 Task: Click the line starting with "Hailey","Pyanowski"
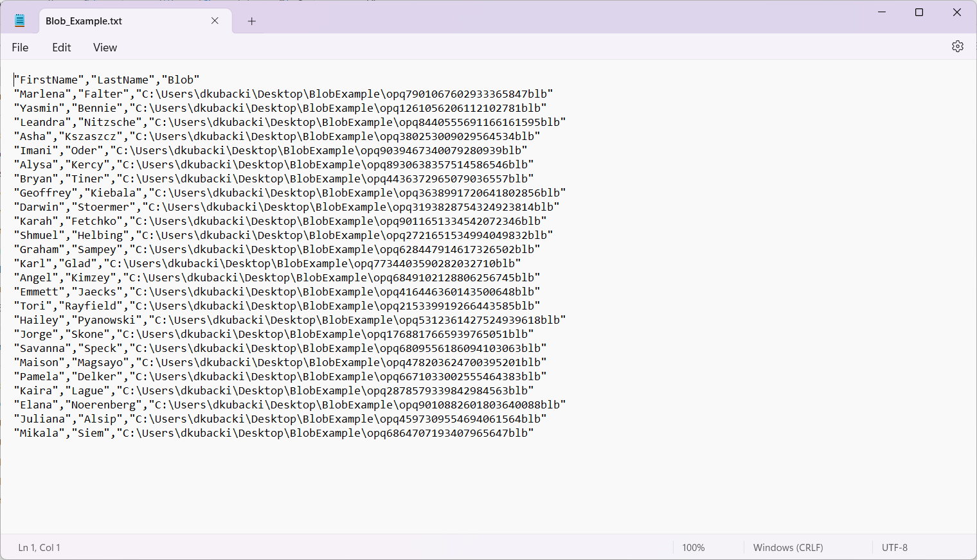tap(290, 320)
